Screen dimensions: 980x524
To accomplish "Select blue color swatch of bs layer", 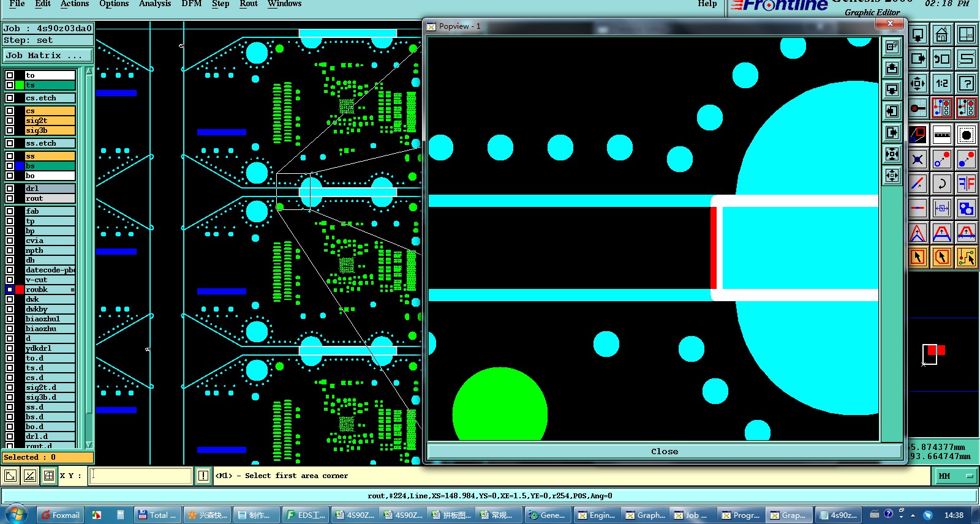I will point(20,166).
